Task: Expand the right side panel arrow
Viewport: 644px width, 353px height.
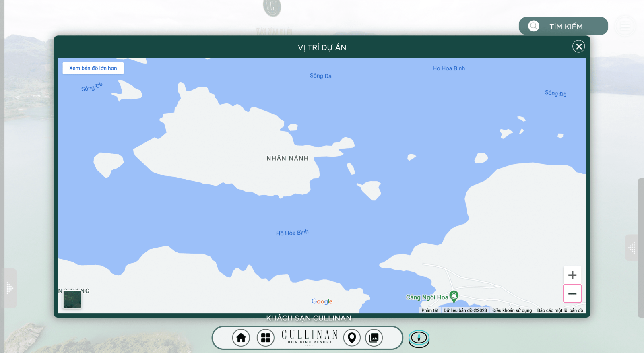Action: pyautogui.click(x=632, y=248)
